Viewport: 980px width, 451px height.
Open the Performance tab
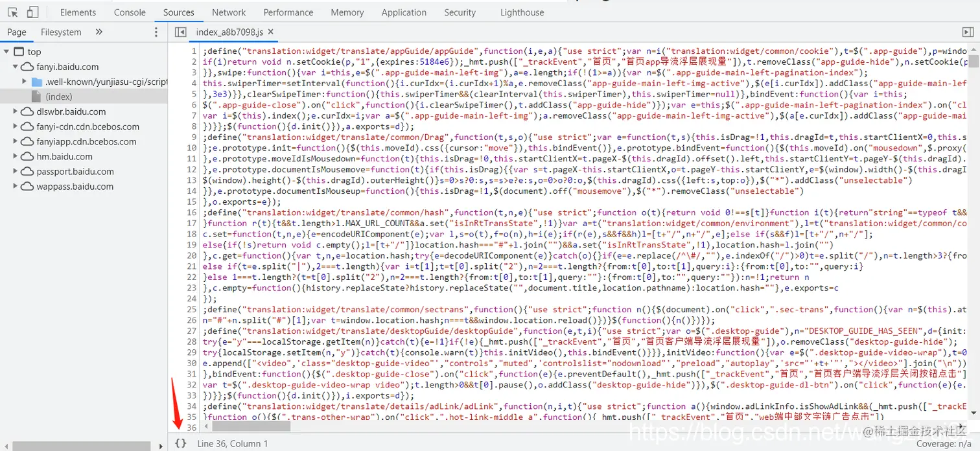coord(288,12)
